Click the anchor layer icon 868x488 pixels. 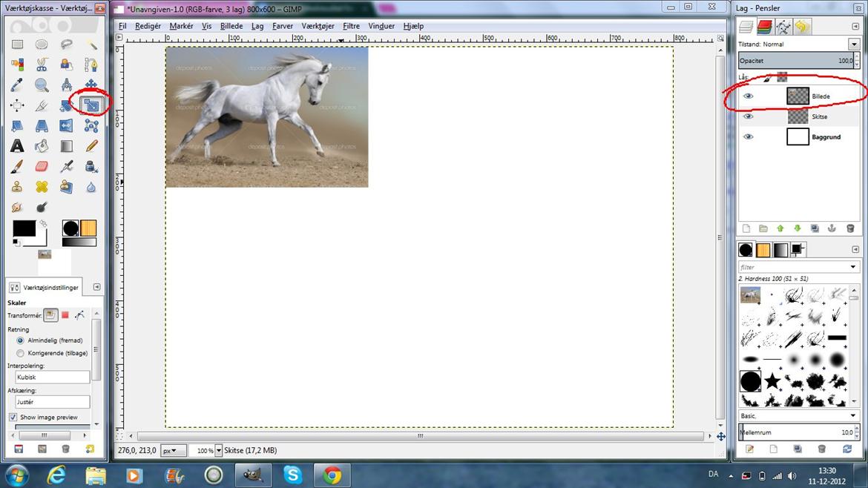click(x=832, y=228)
